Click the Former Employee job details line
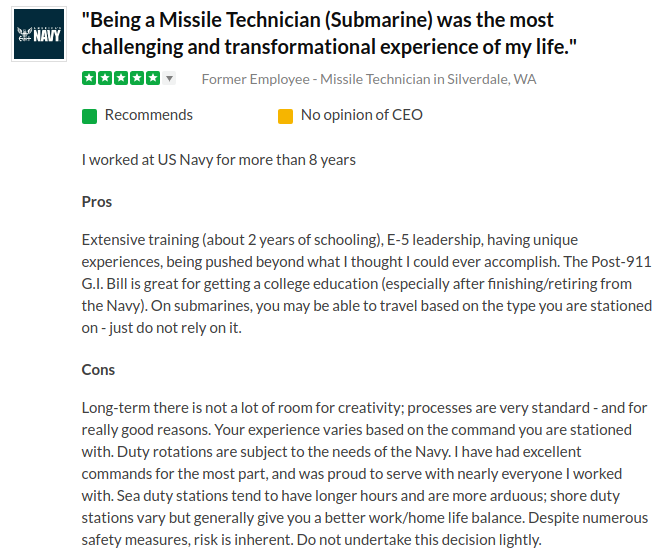 coord(368,79)
